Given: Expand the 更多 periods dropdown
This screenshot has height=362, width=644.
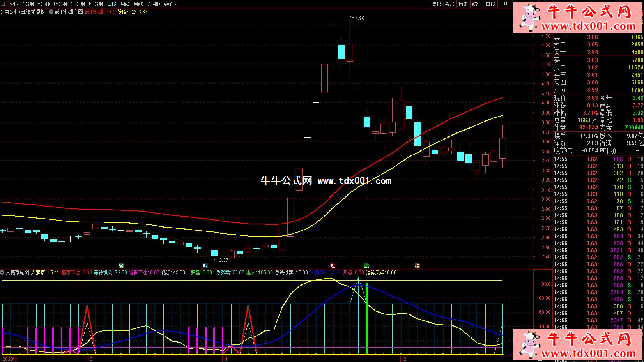Looking at the screenshot, I should [170, 4].
